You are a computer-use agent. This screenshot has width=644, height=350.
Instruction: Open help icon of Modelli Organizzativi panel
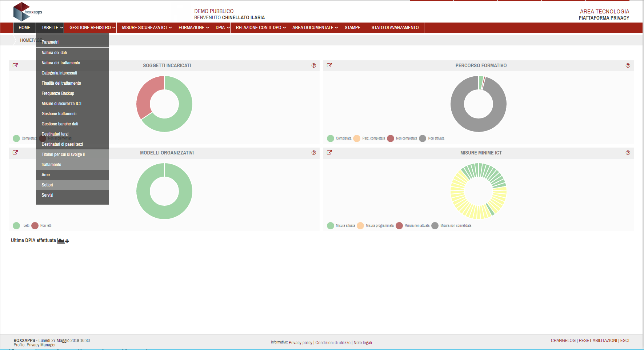point(314,153)
